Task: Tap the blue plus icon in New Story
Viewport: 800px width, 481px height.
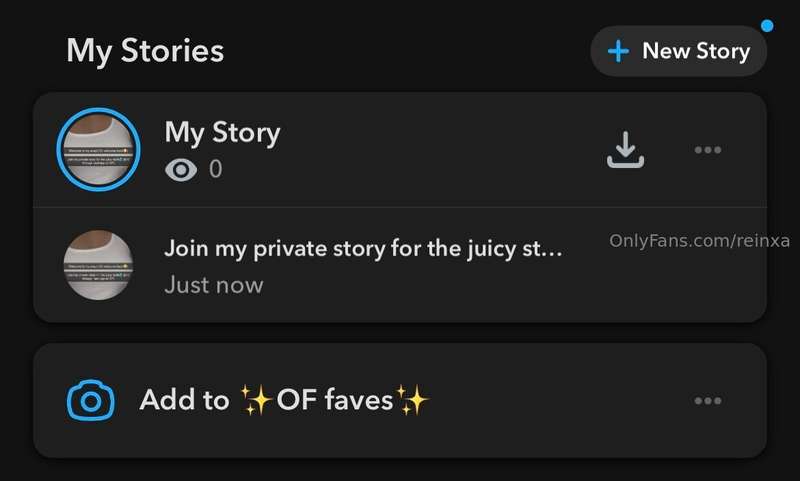Action: (618, 51)
